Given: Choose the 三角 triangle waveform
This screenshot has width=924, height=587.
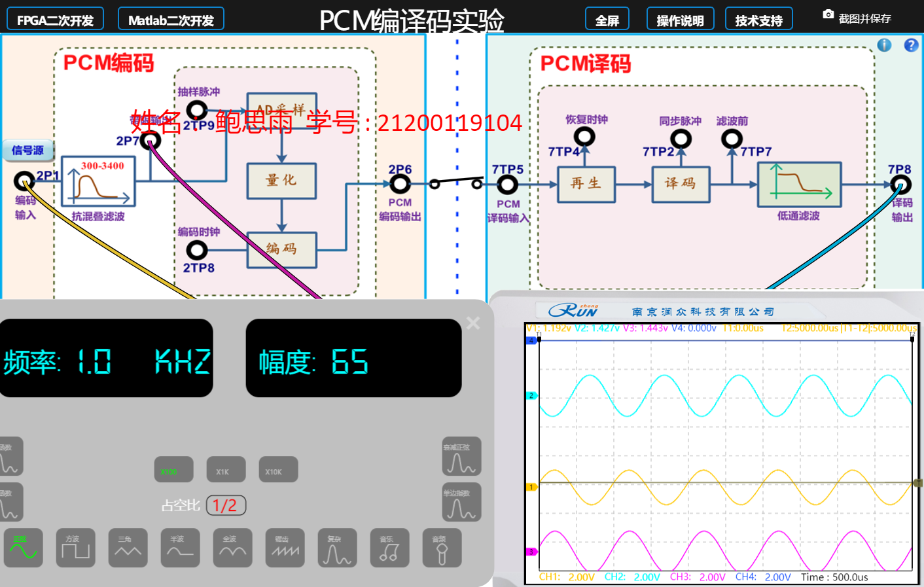Looking at the screenshot, I should click(128, 548).
